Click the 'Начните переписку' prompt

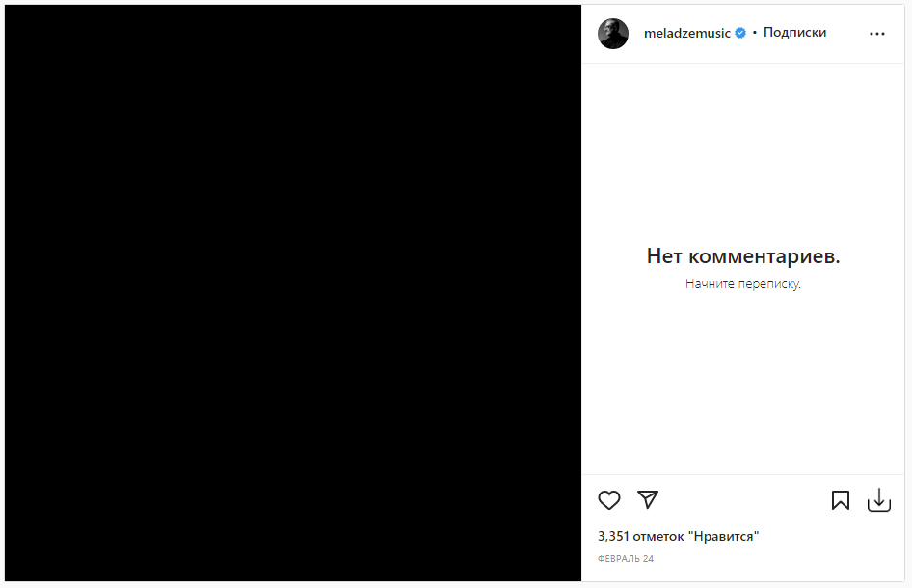(743, 283)
